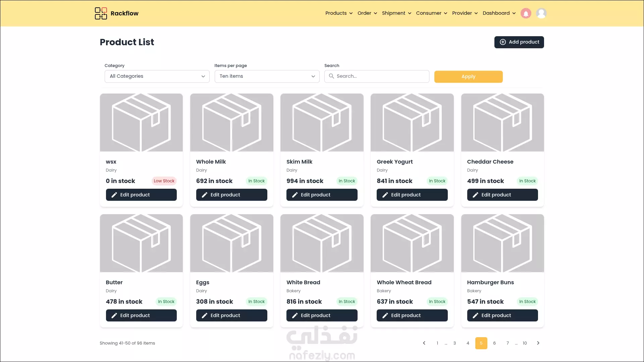Click the Low Stock badge on wsx
The image size is (644, 362).
point(164,181)
